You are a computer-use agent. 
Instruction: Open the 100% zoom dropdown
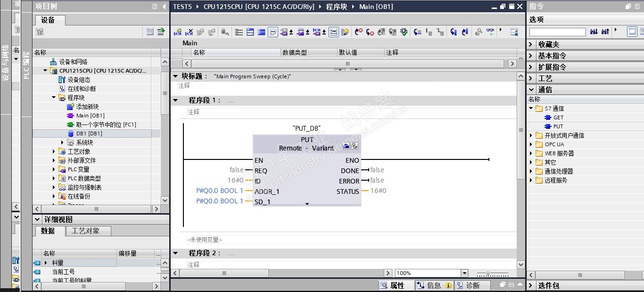coord(464,273)
